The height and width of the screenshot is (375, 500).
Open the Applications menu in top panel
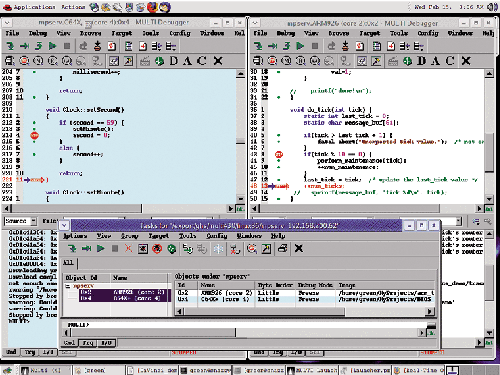(x=29, y=7)
